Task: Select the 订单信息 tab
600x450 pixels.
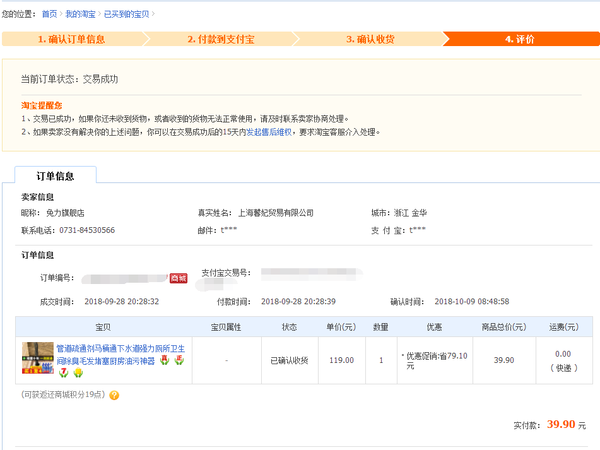Action: (55, 176)
